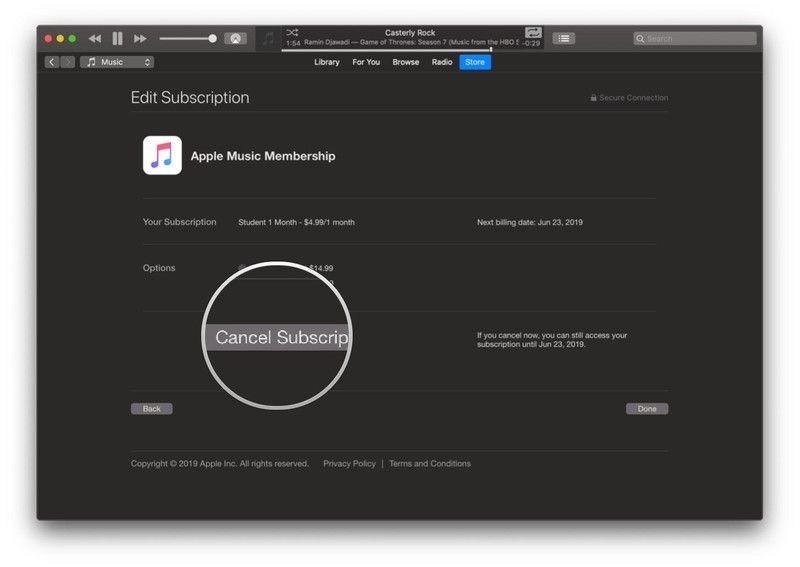The width and height of the screenshot is (800, 567).
Task: Close the iTunes window with red button
Action: click(48, 38)
